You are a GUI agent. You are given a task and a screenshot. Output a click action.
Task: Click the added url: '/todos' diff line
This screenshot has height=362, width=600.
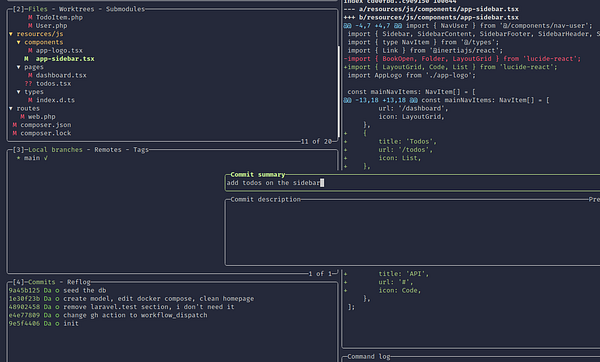tap(388, 150)
